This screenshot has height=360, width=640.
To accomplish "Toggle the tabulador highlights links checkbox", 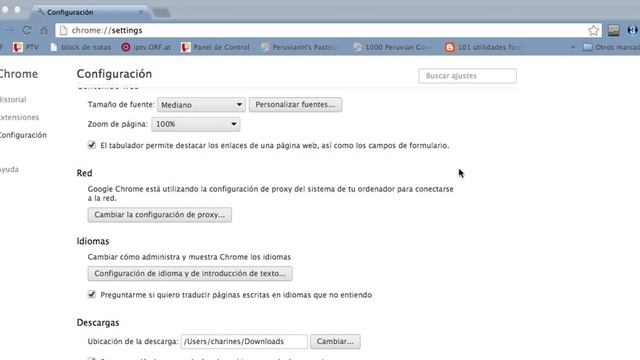I will [92, 145].
